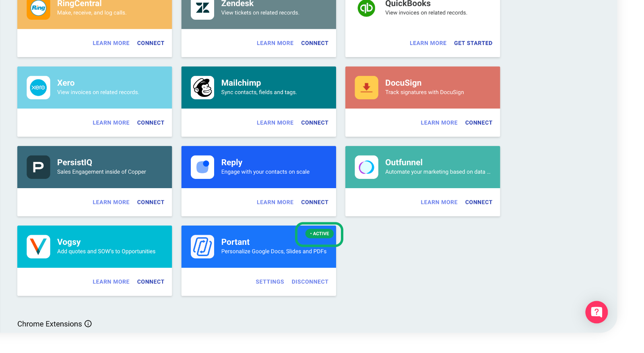Connect the Mailchimp integration

(x=314, y=123)
